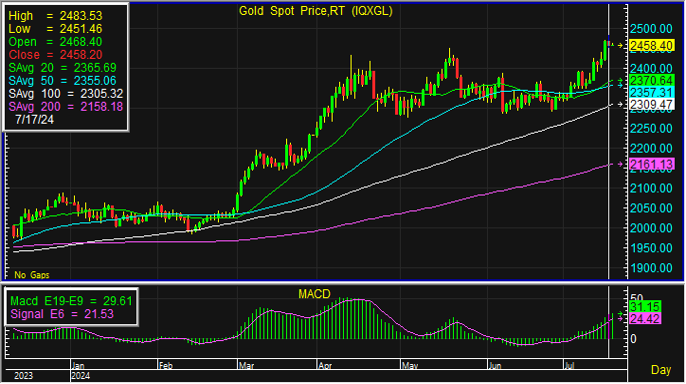Click the 2024 year label on time axis
This screenshot has height=384, width=686.
coord(80,376)
